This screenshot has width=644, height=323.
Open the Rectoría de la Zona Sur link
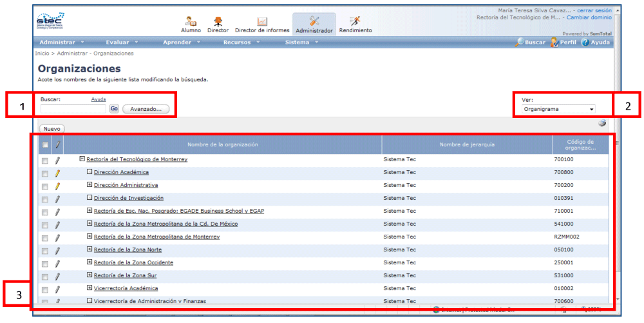(126, 275)
